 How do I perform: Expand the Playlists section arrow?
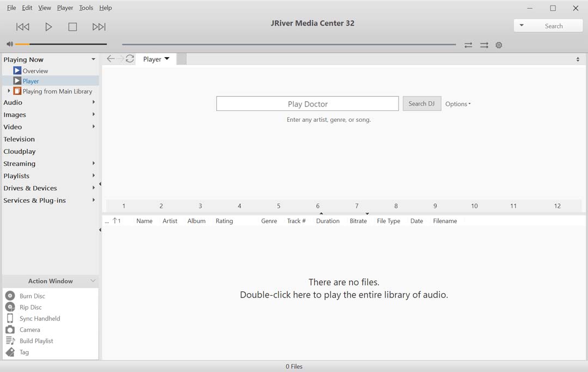[94, 175]
